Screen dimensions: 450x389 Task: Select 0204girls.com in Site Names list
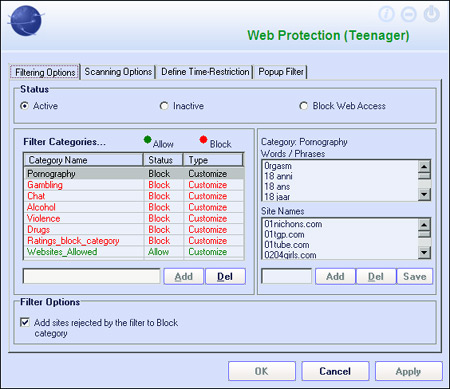[290, 255]
